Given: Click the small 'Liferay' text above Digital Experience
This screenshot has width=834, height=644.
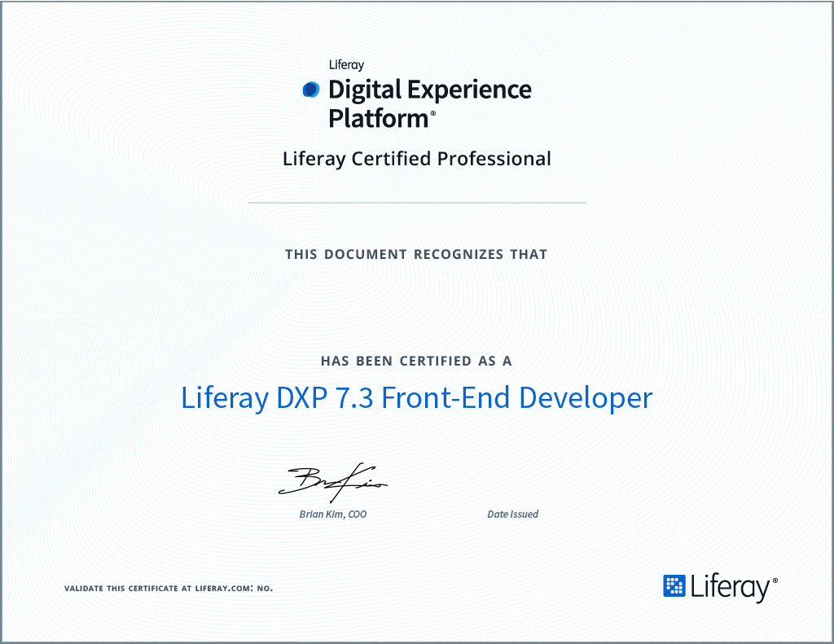Looking at the screenshot, I should tap(346, 65).
